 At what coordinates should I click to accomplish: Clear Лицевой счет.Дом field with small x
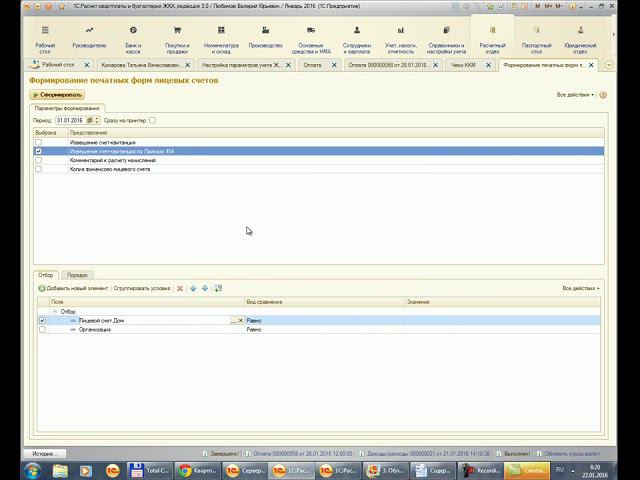click(x=240, y=321)
